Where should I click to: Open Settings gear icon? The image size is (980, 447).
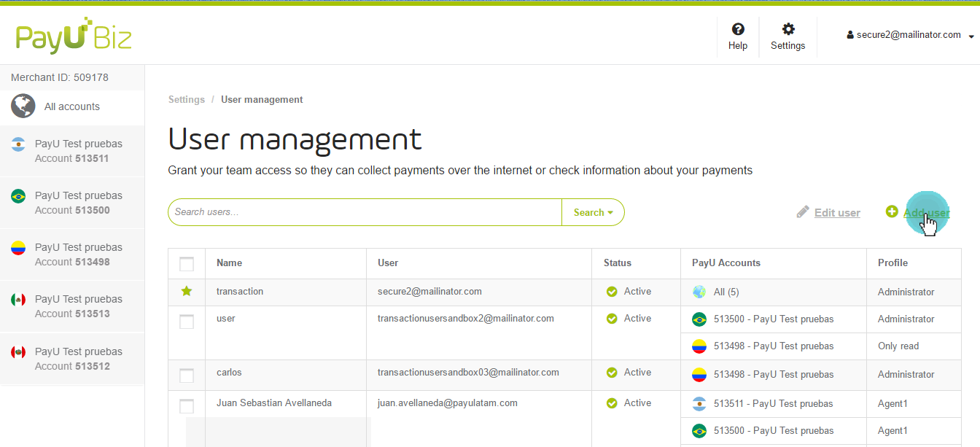tap(788, 29)
